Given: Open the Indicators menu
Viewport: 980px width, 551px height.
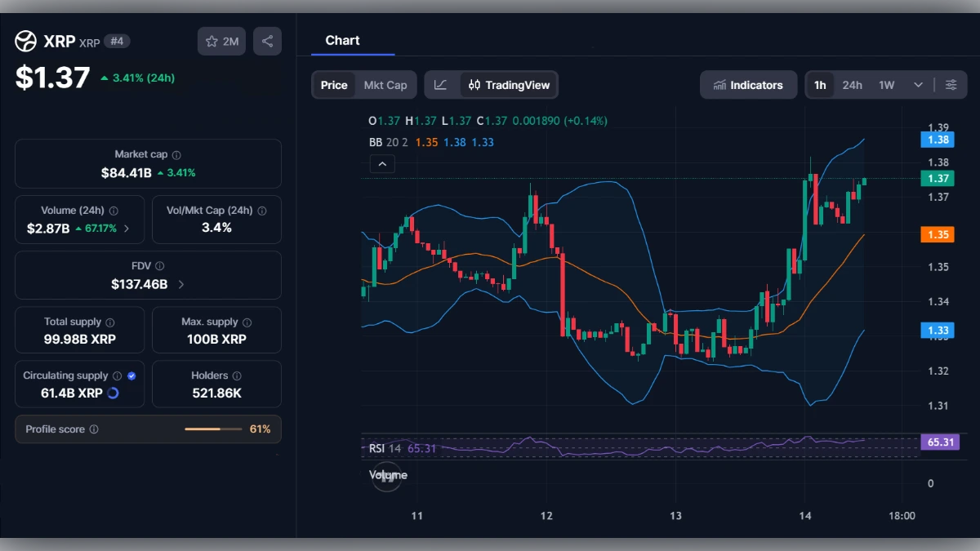Looking at the screenshot, I should click(748, 84).
